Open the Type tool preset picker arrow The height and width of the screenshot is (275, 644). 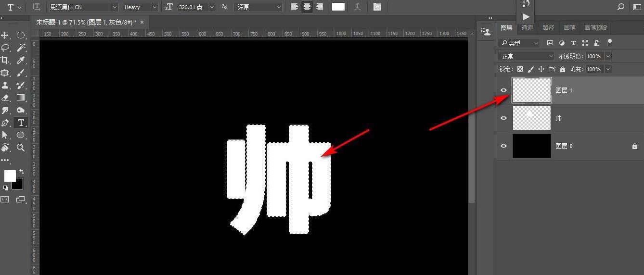tap(20, 7)
